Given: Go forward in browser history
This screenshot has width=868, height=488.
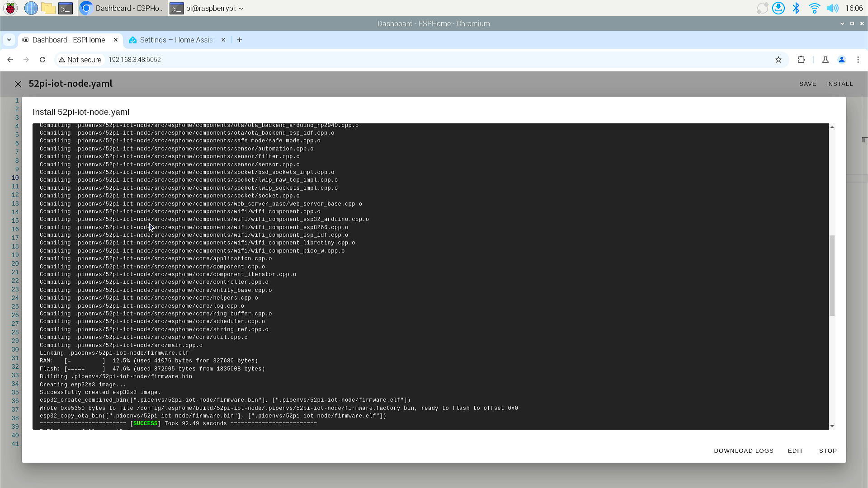Looking at the screenshot, I should click(x=26, y=60).
